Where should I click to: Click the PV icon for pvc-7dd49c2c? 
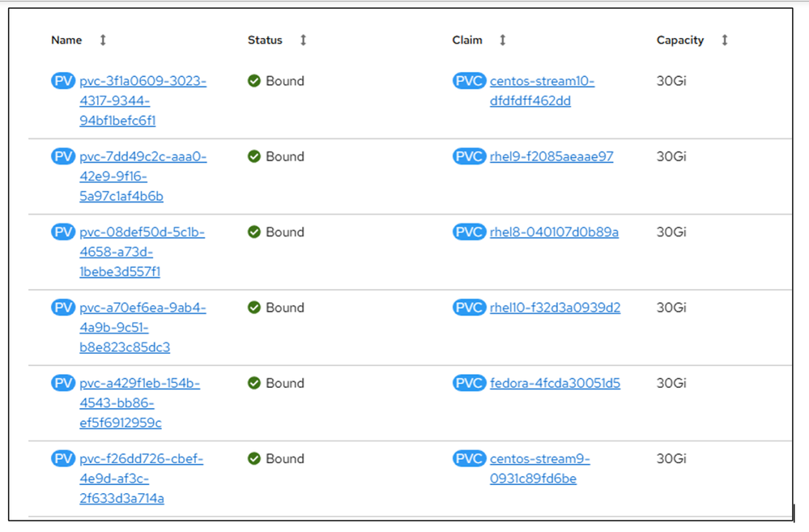click(x=62, y=156)
